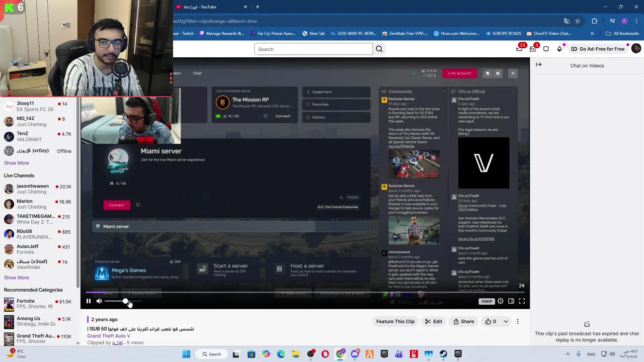Viewport: 644px width, 362px height.
Task: Open TenZ channel in sidebar
Action: pos(38,137)
